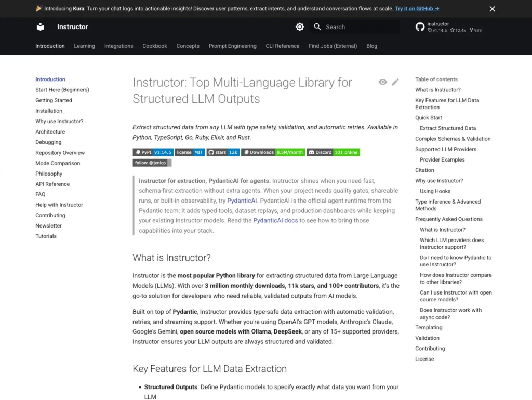Viewport: 532px width, 400px height.
Task: Open Citation in the table of contents
Action: [x=424, y=170]
